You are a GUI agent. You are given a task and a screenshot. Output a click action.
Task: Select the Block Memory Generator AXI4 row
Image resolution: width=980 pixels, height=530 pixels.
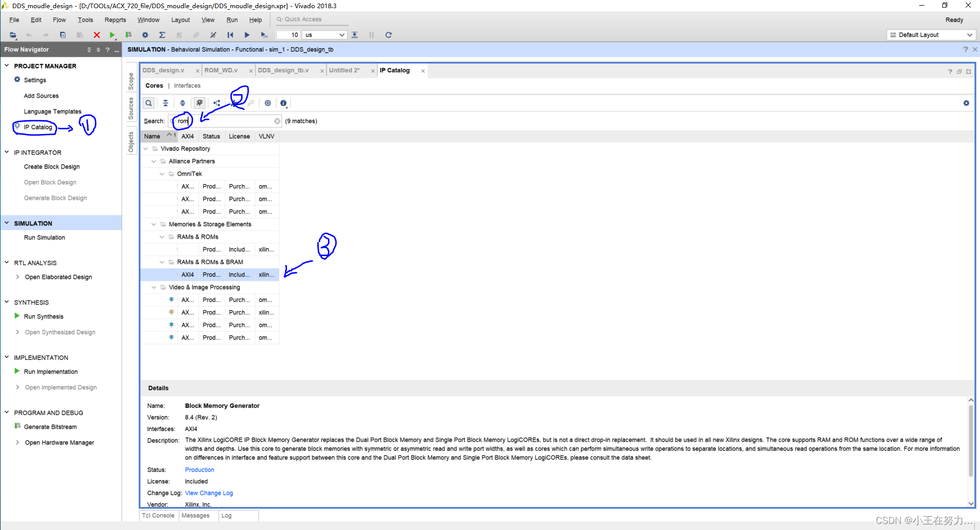210,275
